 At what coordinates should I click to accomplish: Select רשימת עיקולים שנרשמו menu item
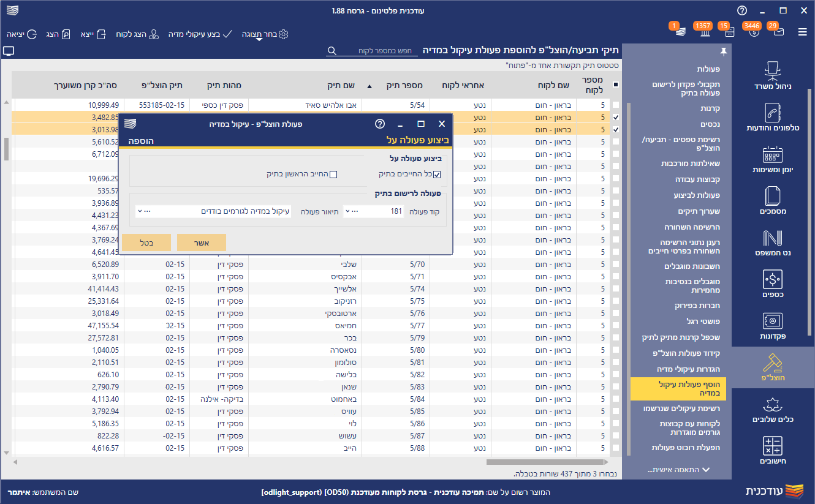681,408
